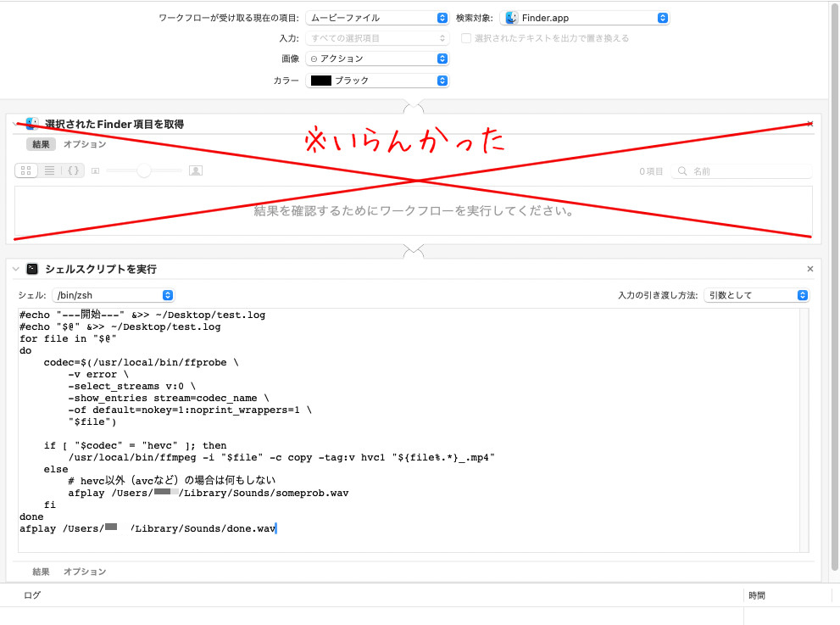
Task: Enable replacing selected text with output checkbox
Action: (x=466, y=38)
